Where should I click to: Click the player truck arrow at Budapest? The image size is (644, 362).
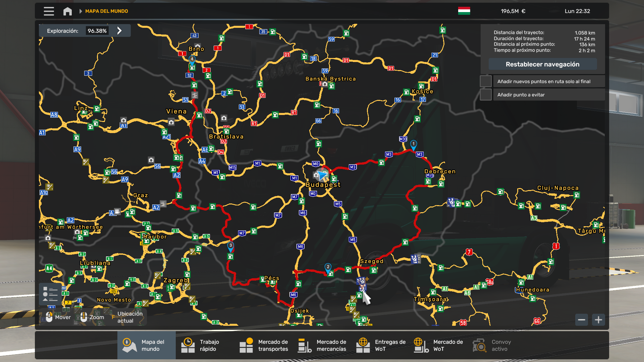coord(322,175)
